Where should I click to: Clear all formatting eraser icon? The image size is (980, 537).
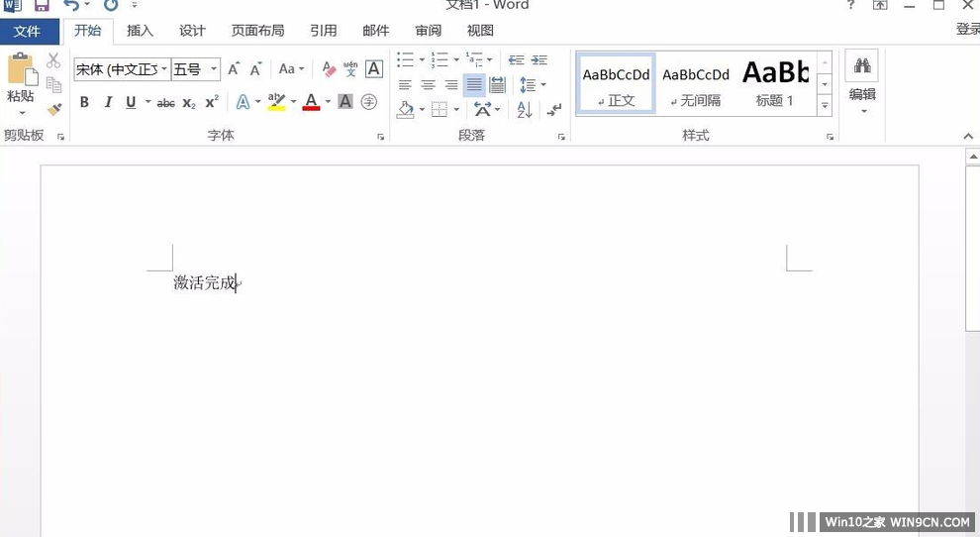point(328,68)
